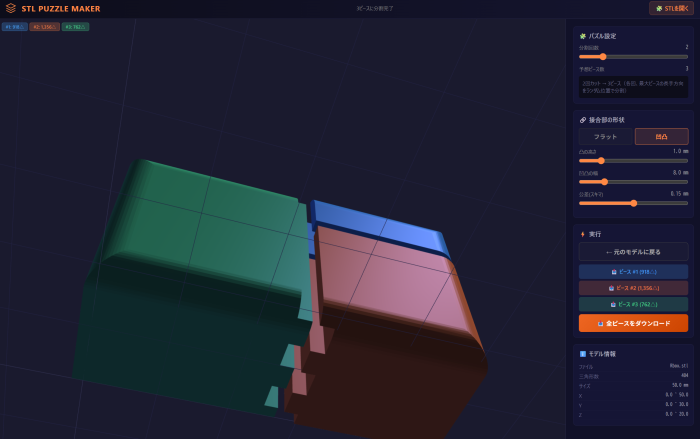
Task: Return to the original model
Action: [x=633, y=251]
